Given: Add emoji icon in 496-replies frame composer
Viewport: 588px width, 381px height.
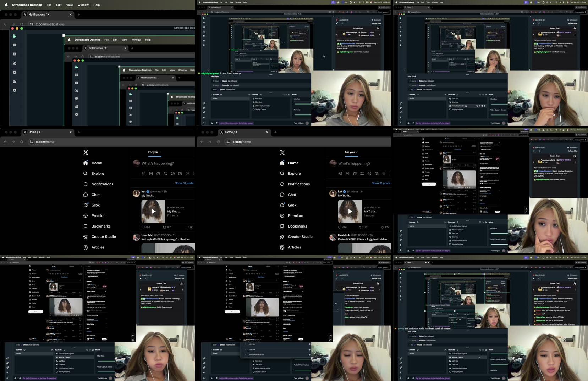Looking at the screenshot, I should [x=369, y=174].
